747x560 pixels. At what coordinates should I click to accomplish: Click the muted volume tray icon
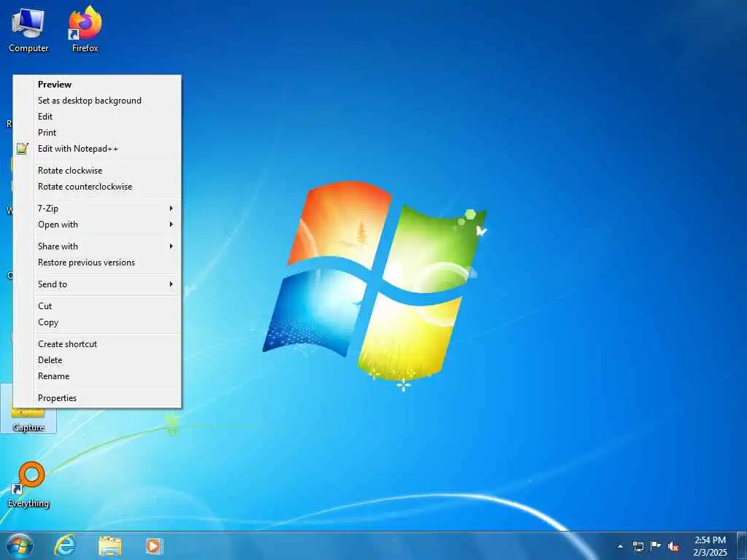tap(673, 546)
